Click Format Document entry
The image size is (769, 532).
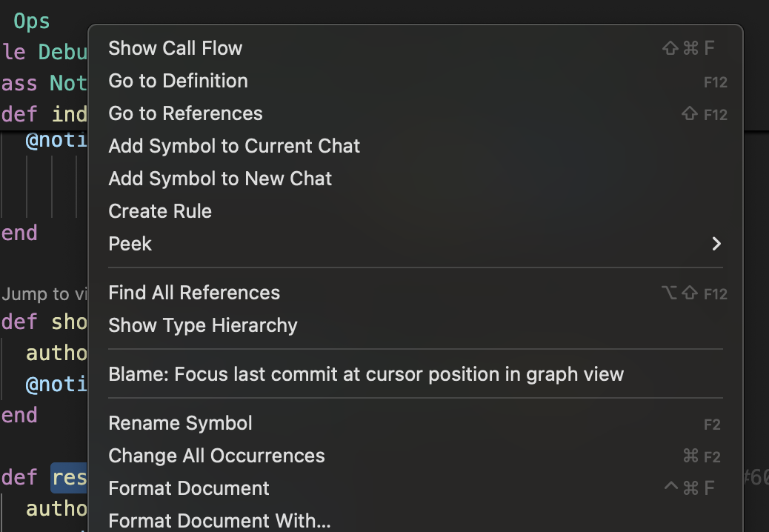pos(416,488)
